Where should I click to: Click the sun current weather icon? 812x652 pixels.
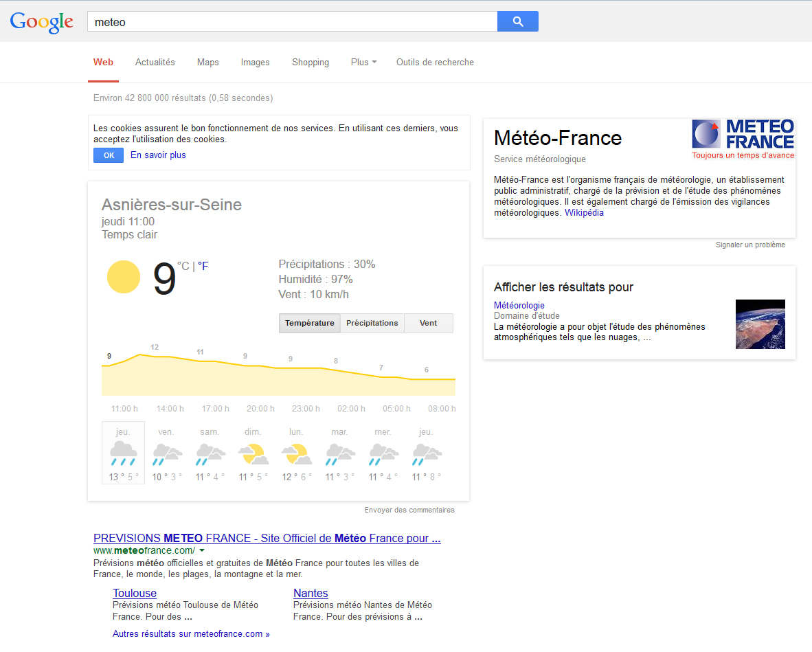coord(123,277)
